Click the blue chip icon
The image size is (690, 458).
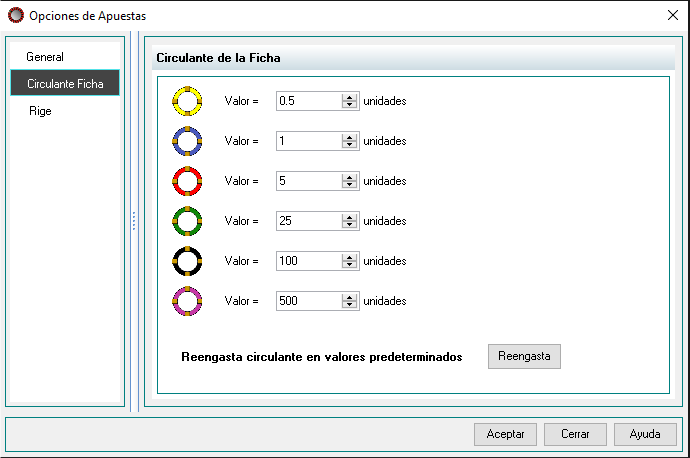(187, 141)
